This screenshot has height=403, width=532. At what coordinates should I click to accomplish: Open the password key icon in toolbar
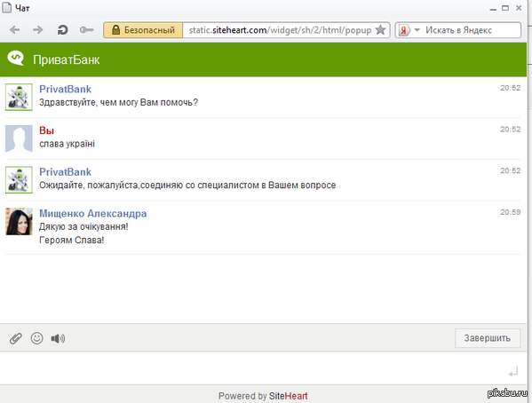pos(86,30)
